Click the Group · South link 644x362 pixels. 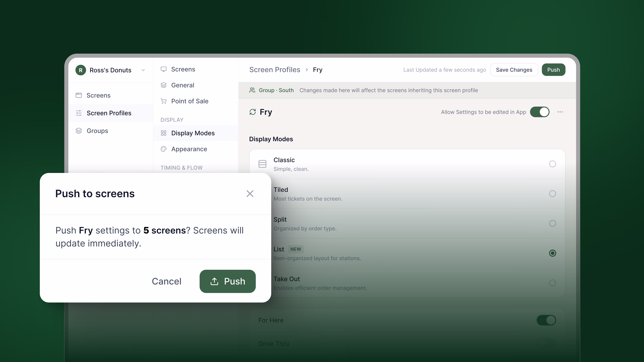click(x=276, y=90)
